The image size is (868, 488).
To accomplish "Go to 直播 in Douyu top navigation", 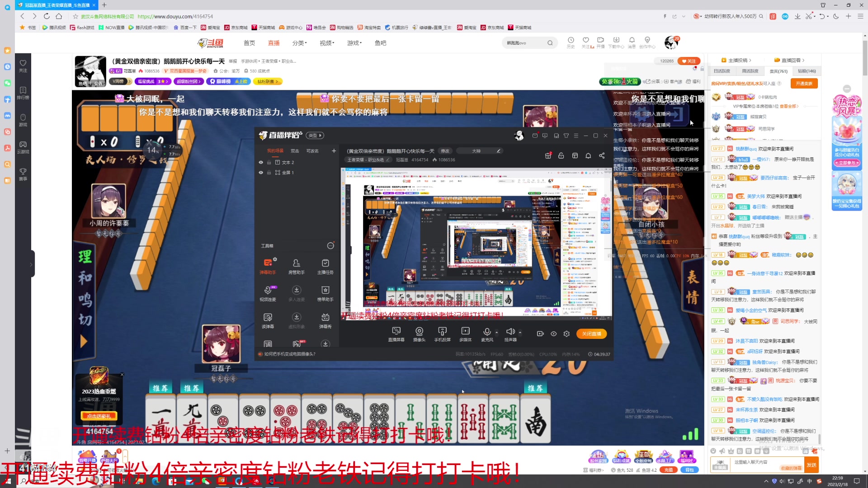I will (274, 43).
